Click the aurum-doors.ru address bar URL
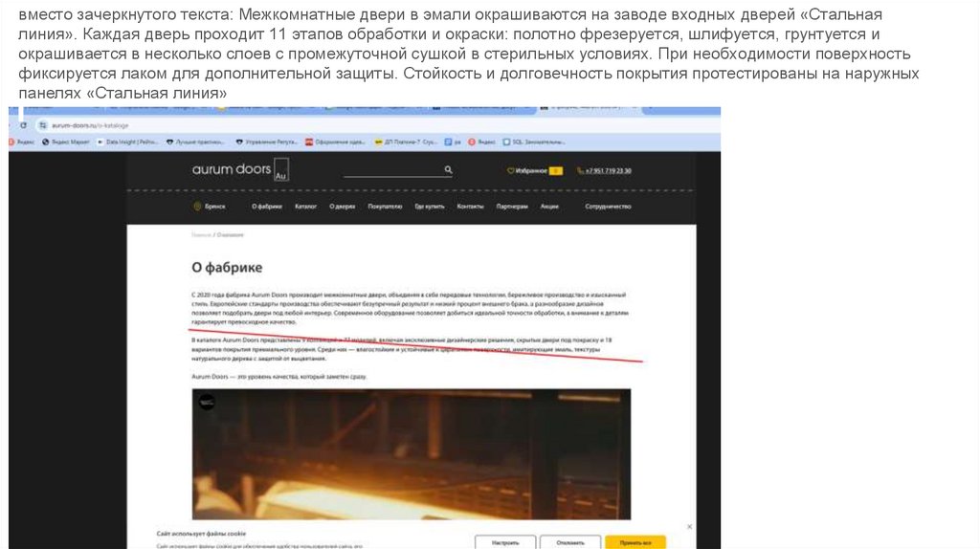This screenshot has width=980, height=549. [x=90, y=125]
